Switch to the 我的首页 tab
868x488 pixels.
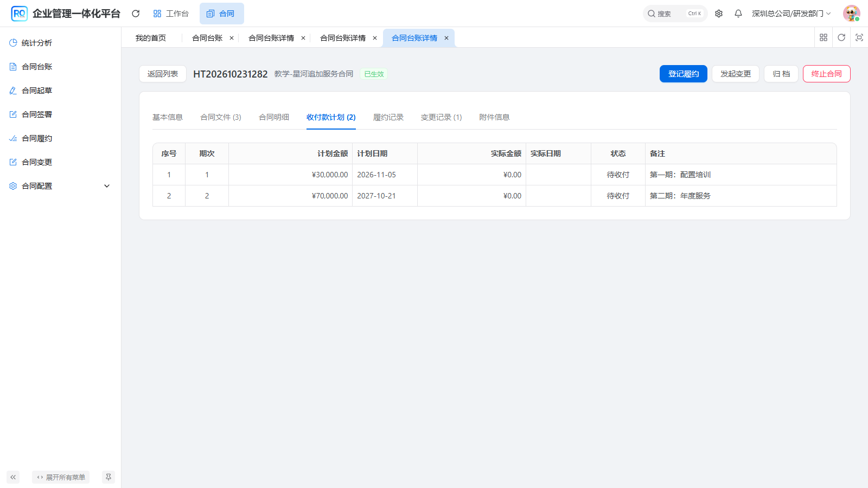coord(151,38)
